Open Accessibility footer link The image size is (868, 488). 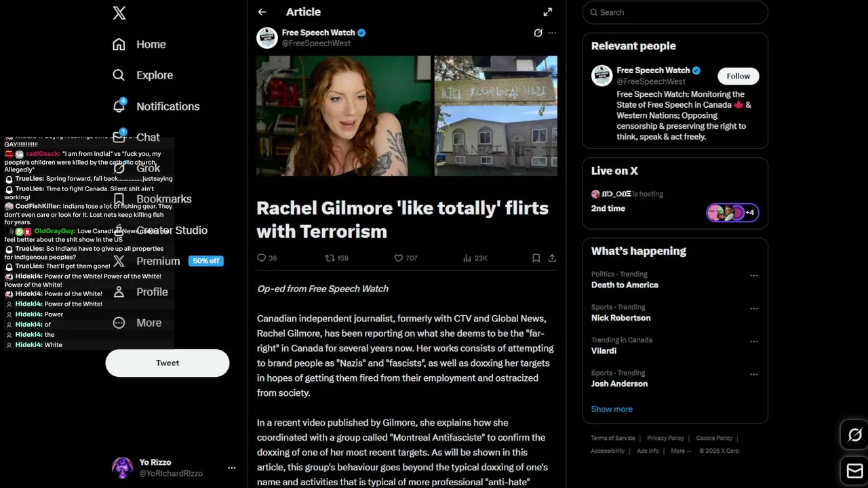(608, 451)
